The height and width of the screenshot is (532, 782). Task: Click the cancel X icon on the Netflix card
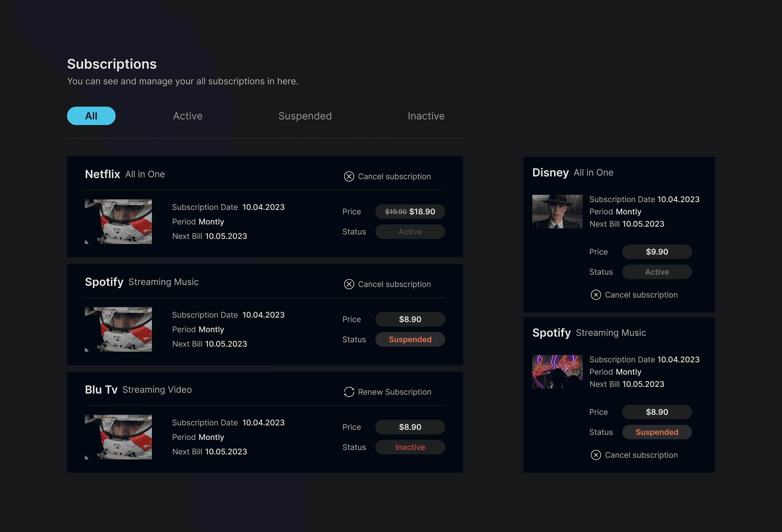pyautogui.click(x=349, y=177)
